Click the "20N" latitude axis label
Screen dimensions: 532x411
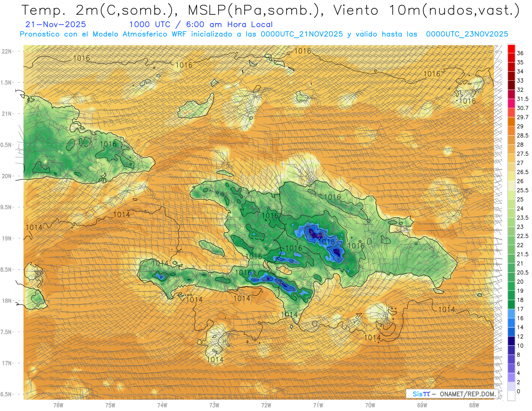8,176
